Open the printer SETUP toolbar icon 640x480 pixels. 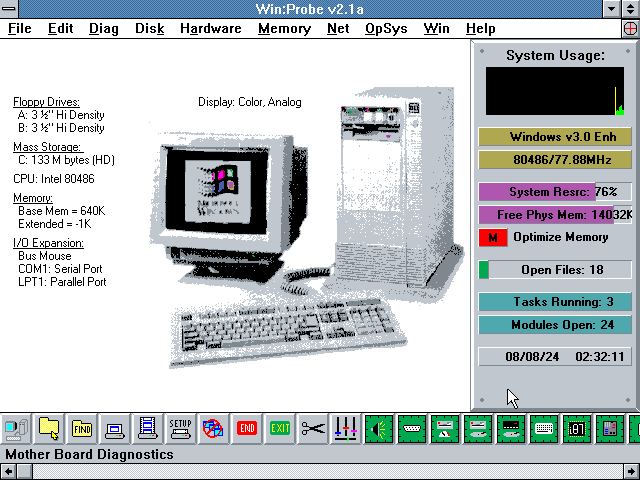pyautogui.click(x=181, y=429)
